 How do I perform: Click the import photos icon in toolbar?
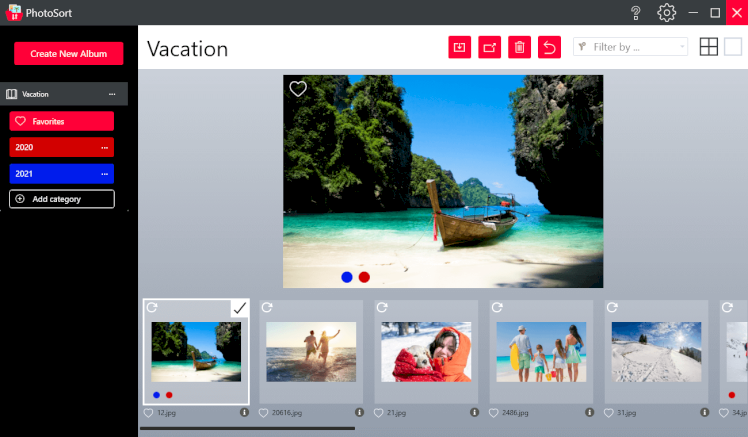point(459,47)
